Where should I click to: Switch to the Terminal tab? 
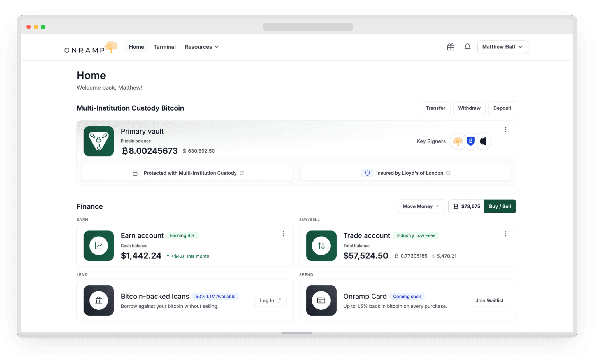click(164, 47)
